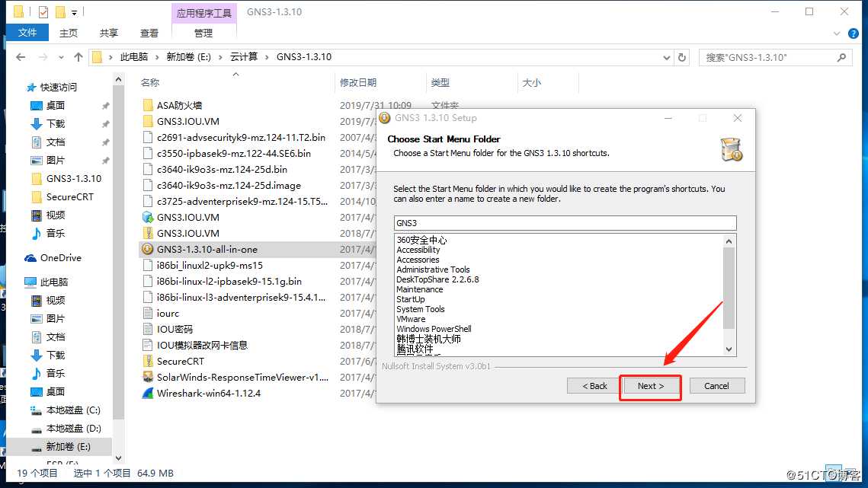
Task: Select IOU密码 text file
Action: click(175, 329)
